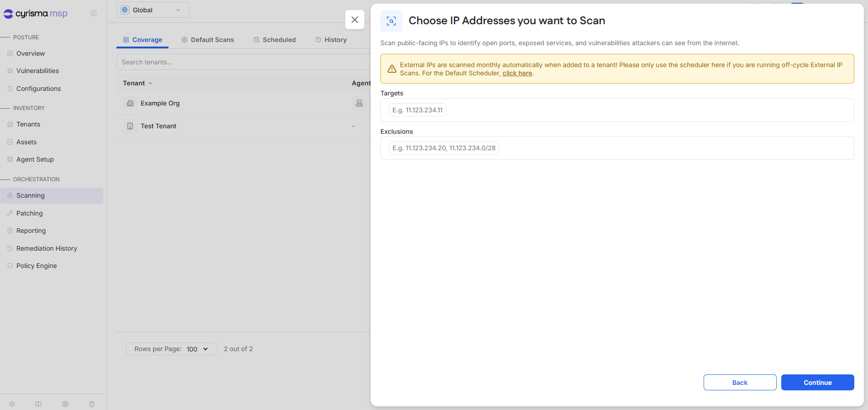868x410 pixels.
Task: Open settings via the bottom gear icon
Action: [x=12, y=404]
